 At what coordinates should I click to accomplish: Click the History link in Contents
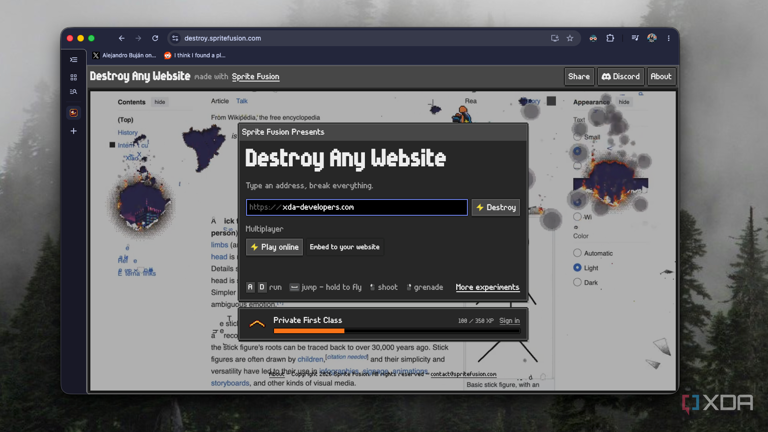pyautogui.click(x=127, y=133)
